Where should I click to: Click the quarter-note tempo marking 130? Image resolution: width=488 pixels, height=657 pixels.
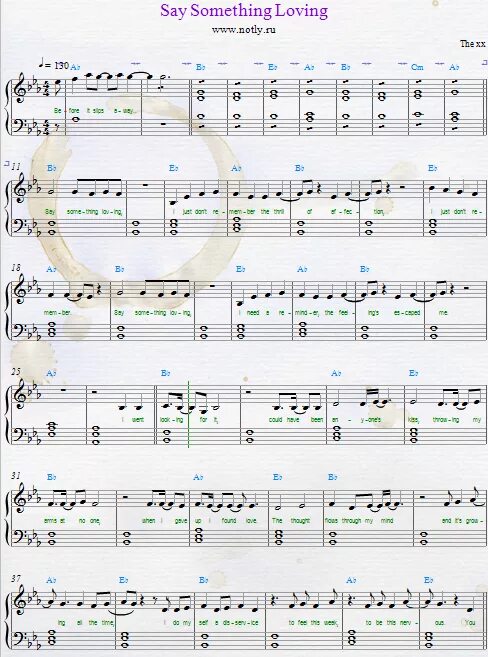(53, 65)
